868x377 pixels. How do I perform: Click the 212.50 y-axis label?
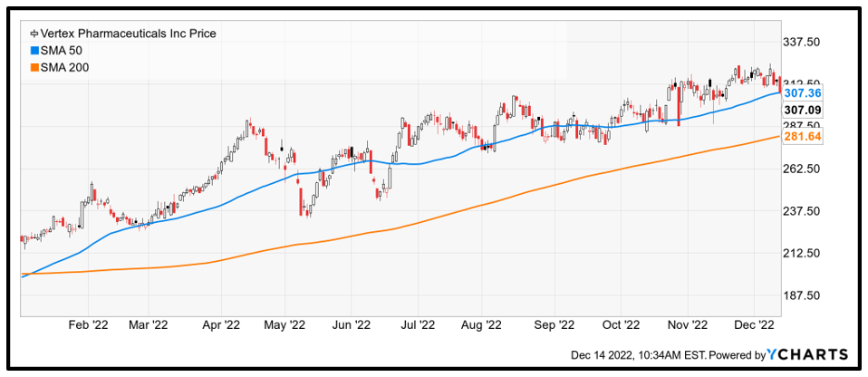tap(803, 254)
